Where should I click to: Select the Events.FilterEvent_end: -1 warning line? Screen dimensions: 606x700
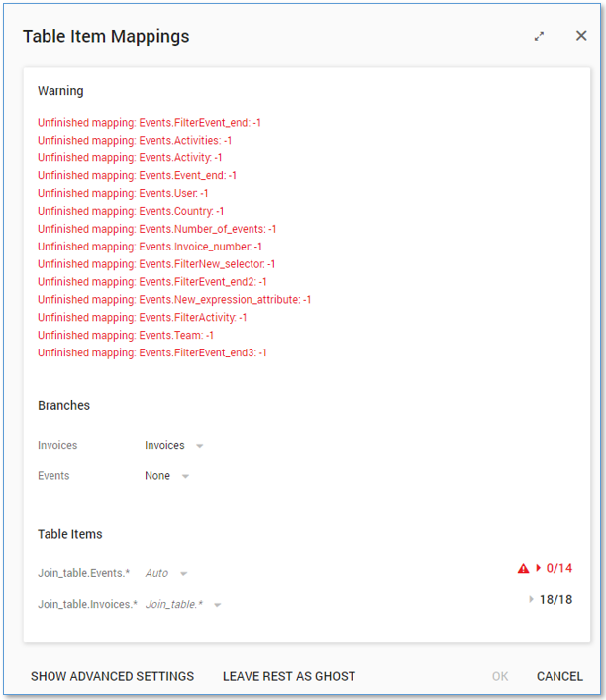coord(150,123)
